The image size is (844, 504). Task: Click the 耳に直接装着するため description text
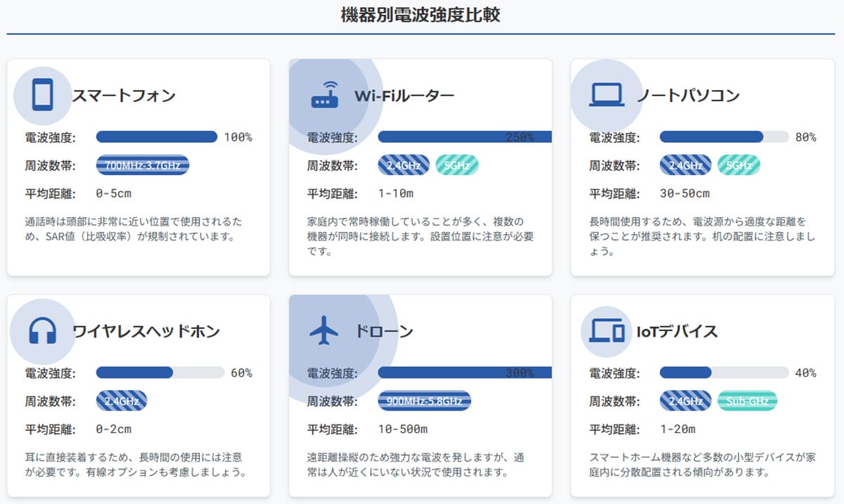(x=137, y=465)
